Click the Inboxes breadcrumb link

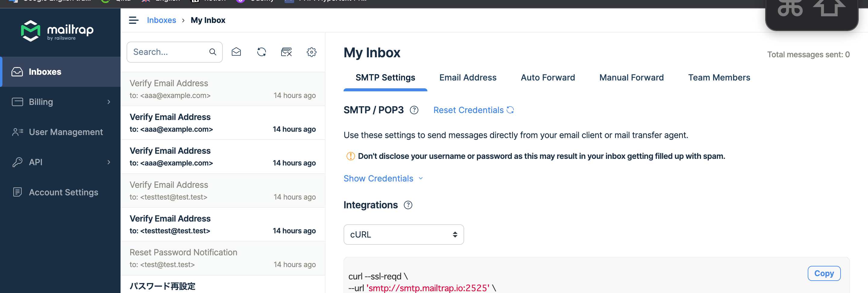[162, 20]
